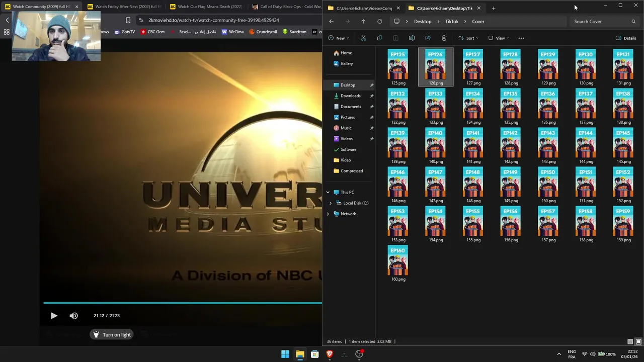Open the CBC Gem bookmark link
The image size is (644, 362).
coord(152,32)
